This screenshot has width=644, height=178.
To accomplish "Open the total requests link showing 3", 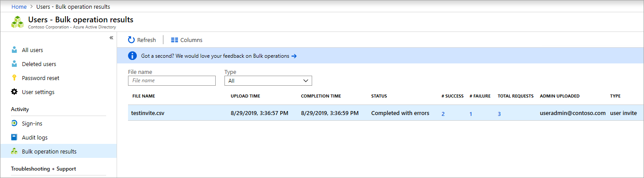I will pyautogui.click(x=499, y=114).
